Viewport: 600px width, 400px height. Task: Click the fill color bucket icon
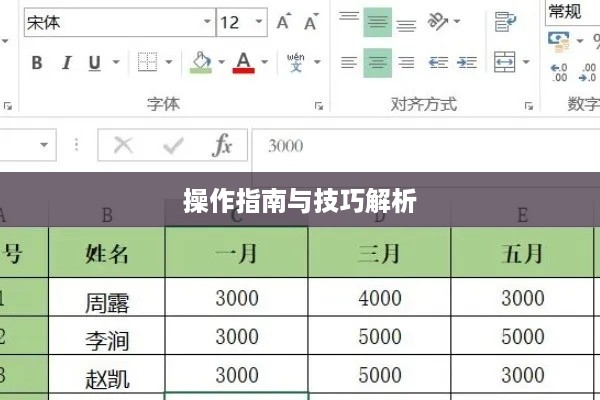pos(201,62)
